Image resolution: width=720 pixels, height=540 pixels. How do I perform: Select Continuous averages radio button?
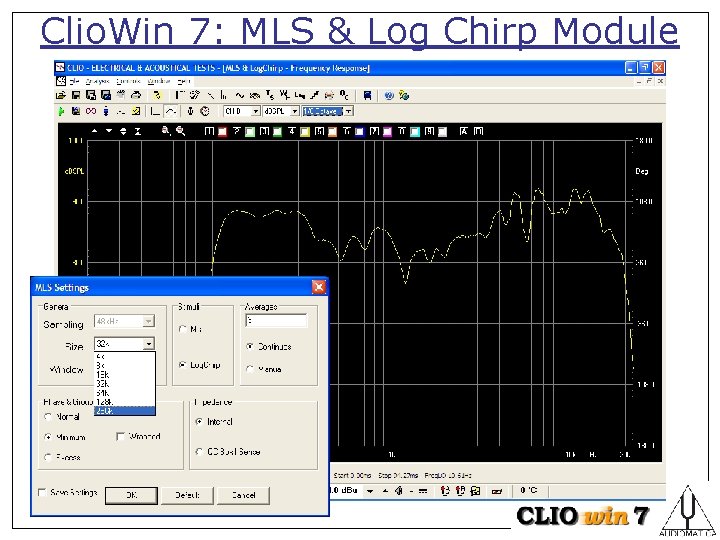(x=250, y=347)
